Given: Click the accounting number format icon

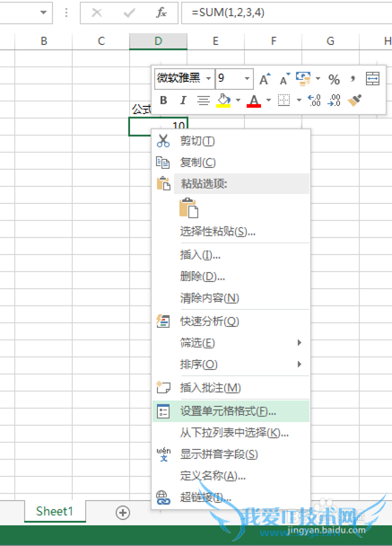Looking at the screenshot, I should pyautogui.click(x=303, y=79).
